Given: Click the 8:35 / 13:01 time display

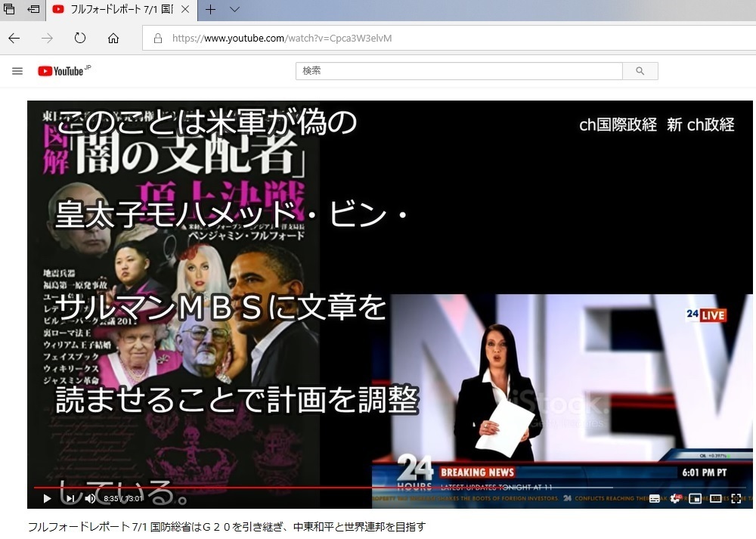Looking at the screenshot, I should coord(123,498).
